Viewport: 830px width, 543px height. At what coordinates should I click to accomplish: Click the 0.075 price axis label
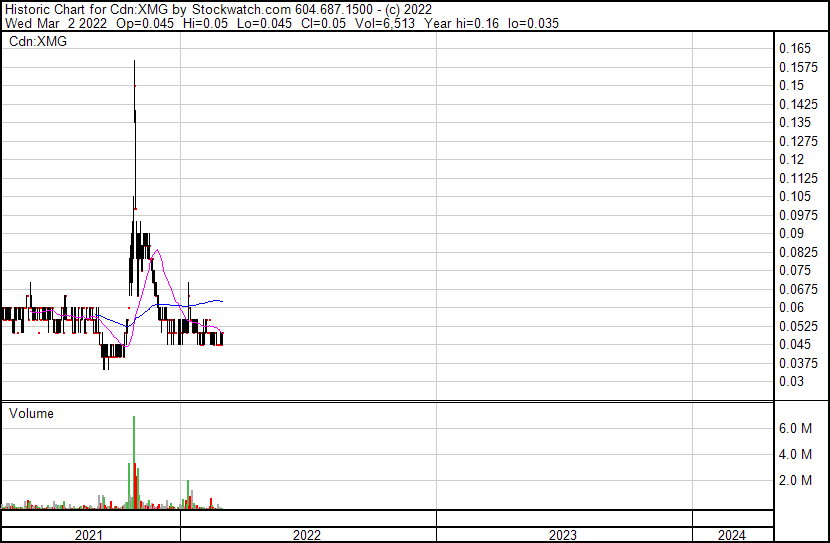795,270
